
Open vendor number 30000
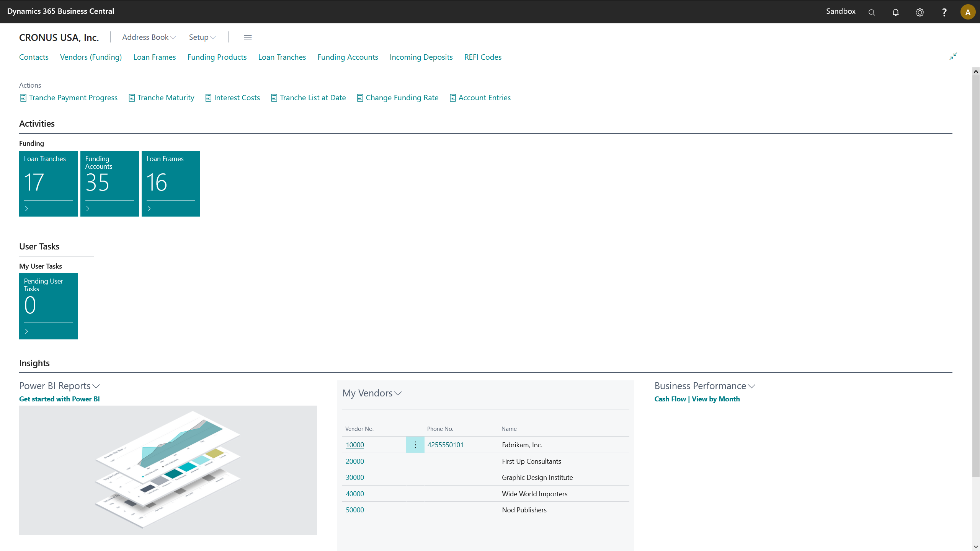click(x=355, y=478)
